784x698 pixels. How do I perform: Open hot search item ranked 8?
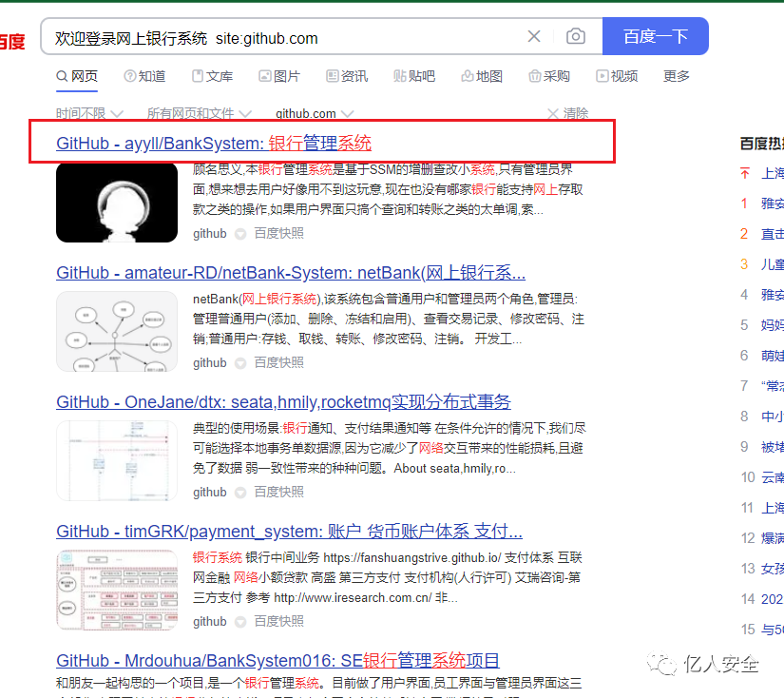pyautogui.click(x=772, y=417)
